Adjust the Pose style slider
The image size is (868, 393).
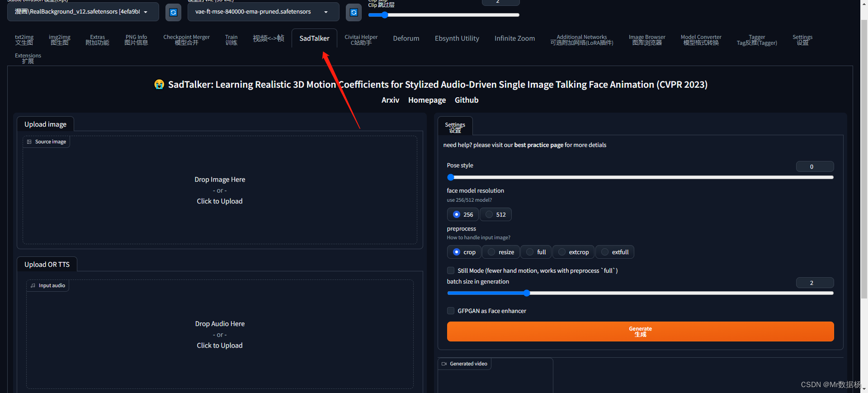[640, 177]
